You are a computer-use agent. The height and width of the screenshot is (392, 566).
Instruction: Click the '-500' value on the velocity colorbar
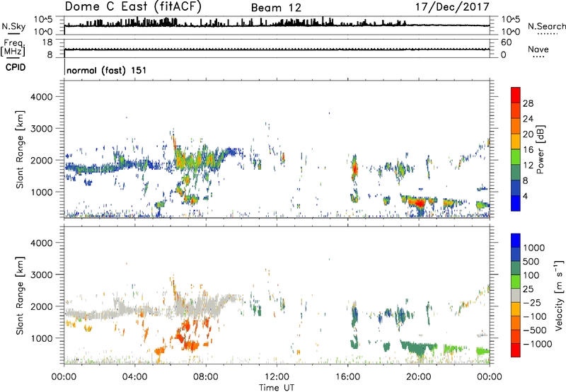[536, 330]
